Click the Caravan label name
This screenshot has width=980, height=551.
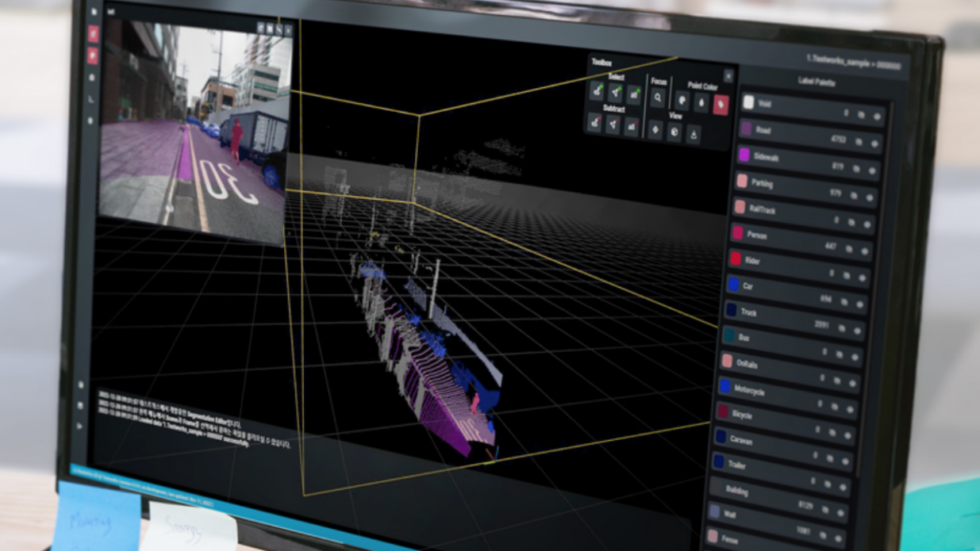741,439
